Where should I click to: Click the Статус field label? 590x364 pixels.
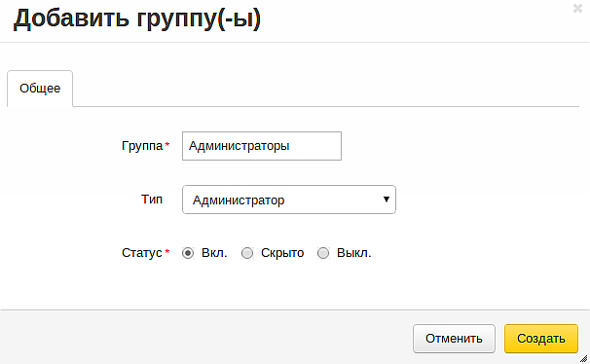click(x=142, y=253)
